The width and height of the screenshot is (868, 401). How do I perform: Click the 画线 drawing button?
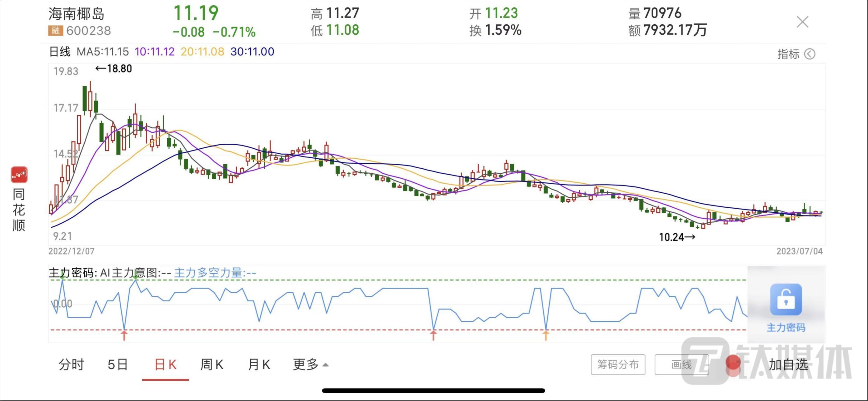[x=681, y=364]
